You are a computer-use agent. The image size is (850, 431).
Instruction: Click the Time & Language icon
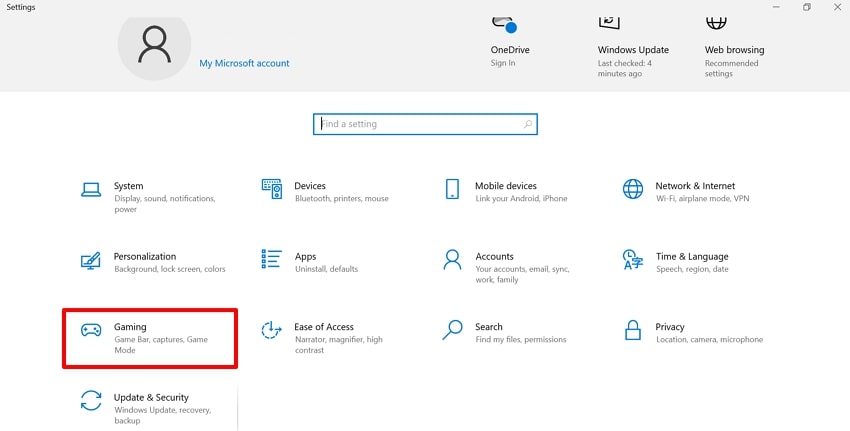[632, 260]
